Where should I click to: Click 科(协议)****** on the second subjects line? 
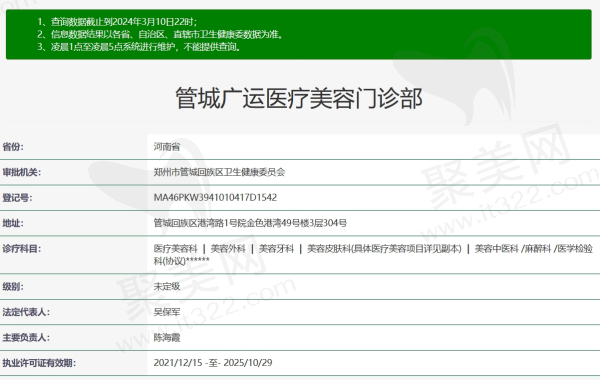point(181,261)
